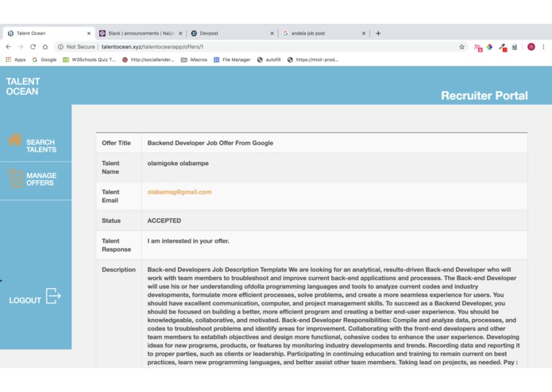This screenshot has width=552, height=392.
Task: Open Search Talents house icon
Action: (x=15, y=140)
